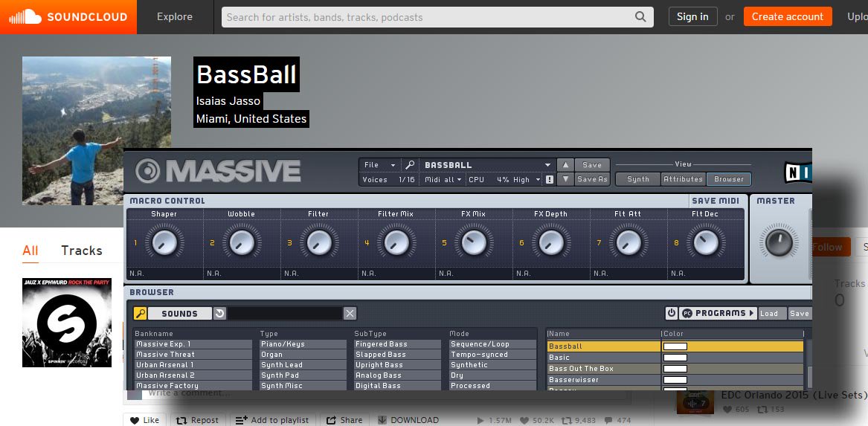Switch to Browser view

tap(728, 179)
